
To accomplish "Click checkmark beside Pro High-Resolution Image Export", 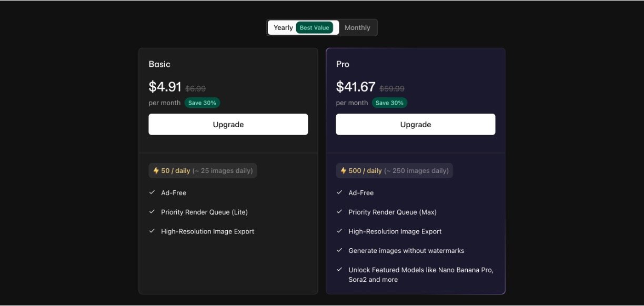I will (339, 231).
